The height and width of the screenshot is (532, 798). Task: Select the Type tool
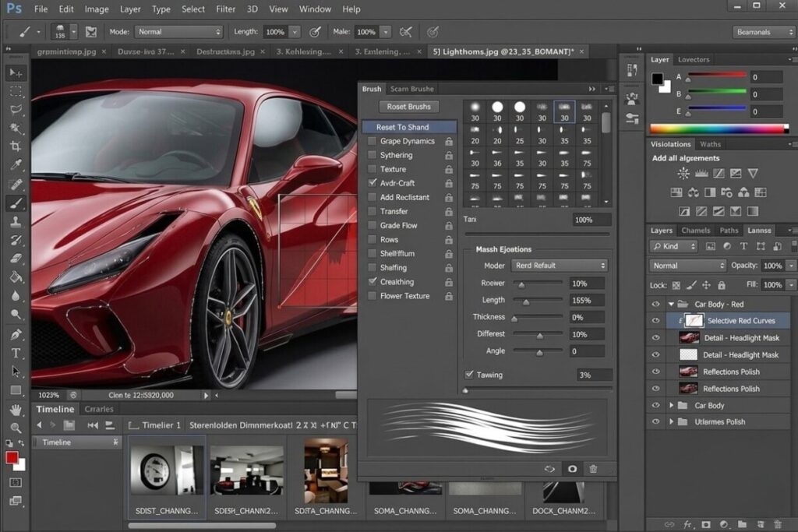[x=16, y=353]
